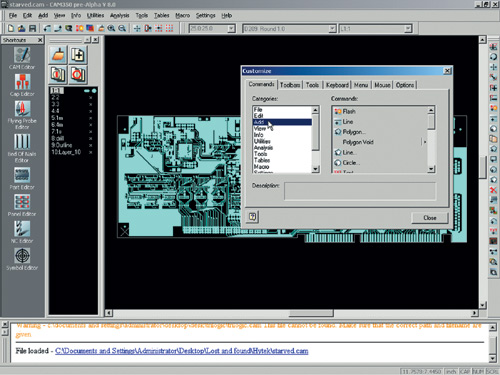This screenshot has height=375, width=500.
Task: Toggle visibility of layer 5:1m
Action: click(90, 118)
